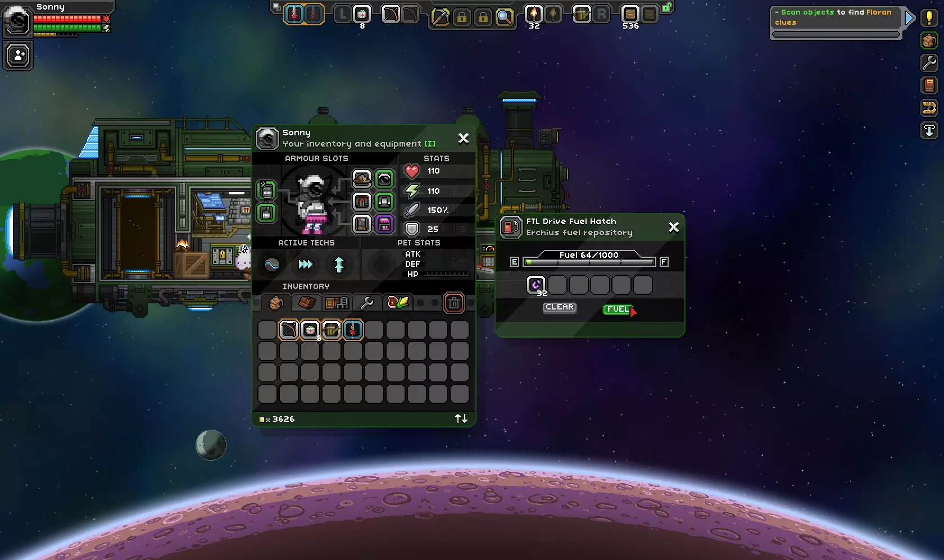Viewport: 944px width, 560px height.
Task: Select the fuel item stack of 32
Action: point(536,285)
